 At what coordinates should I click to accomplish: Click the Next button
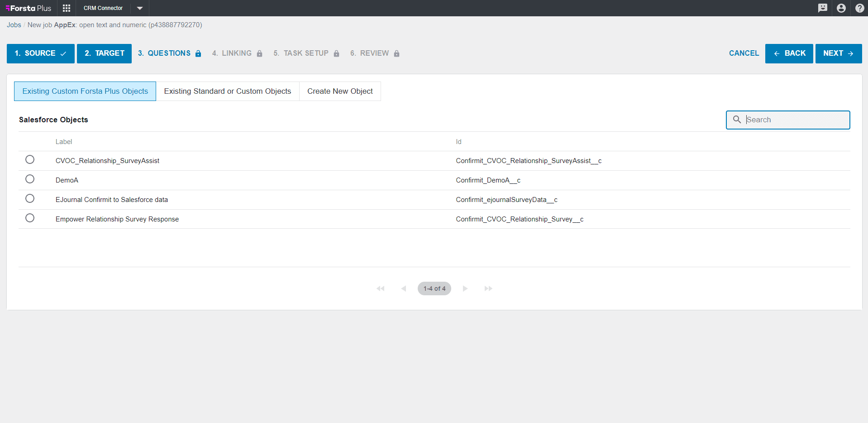pos(839,53)
